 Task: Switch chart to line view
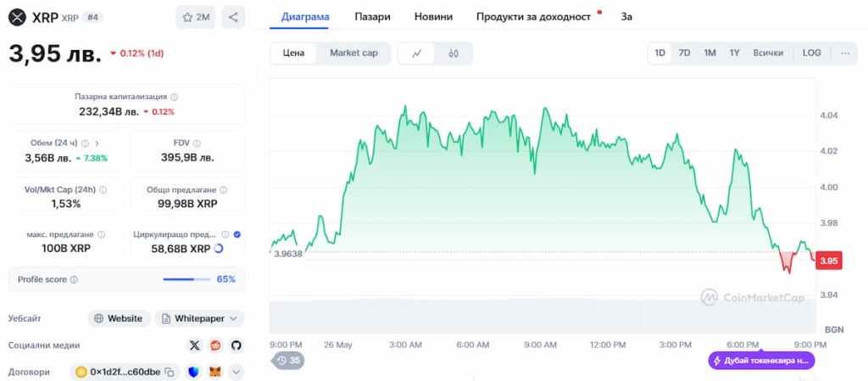click(417, 53)
